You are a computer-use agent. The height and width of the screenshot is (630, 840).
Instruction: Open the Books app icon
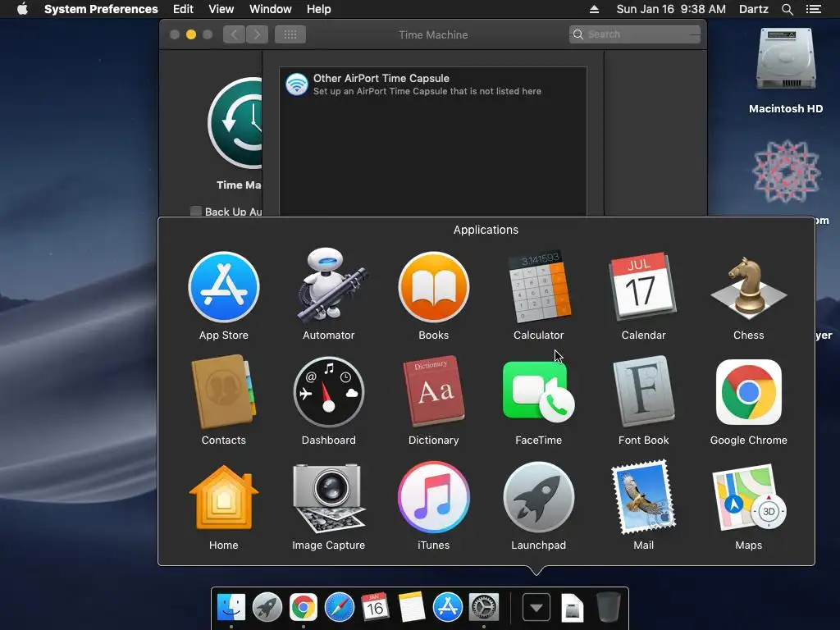pos(434,287)
